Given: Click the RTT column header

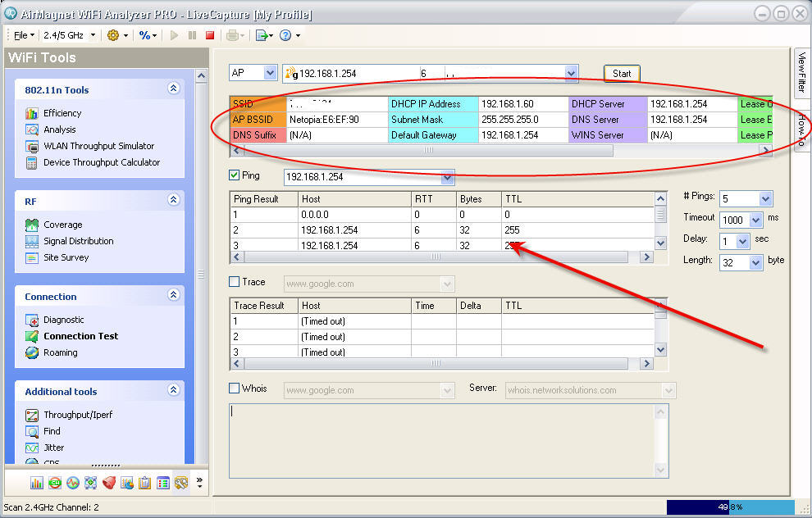Looking at the screenshot, I should tap(433, 199).
